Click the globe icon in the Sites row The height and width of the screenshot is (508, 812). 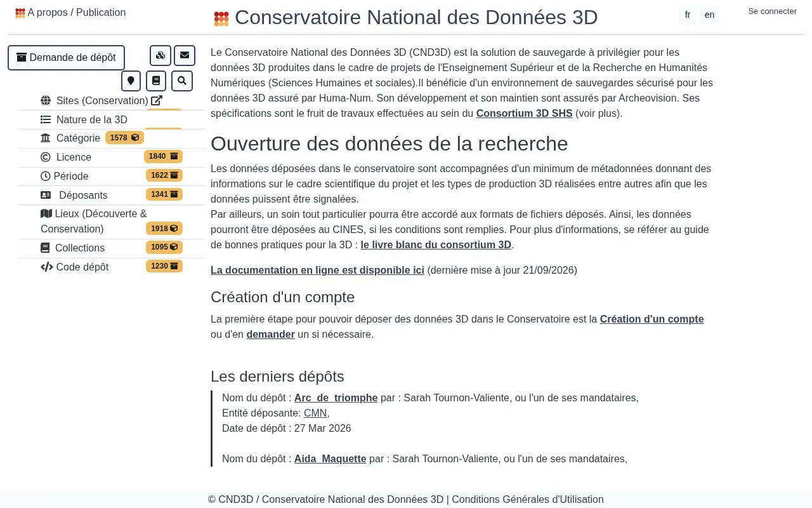click(x=46, y=100)
